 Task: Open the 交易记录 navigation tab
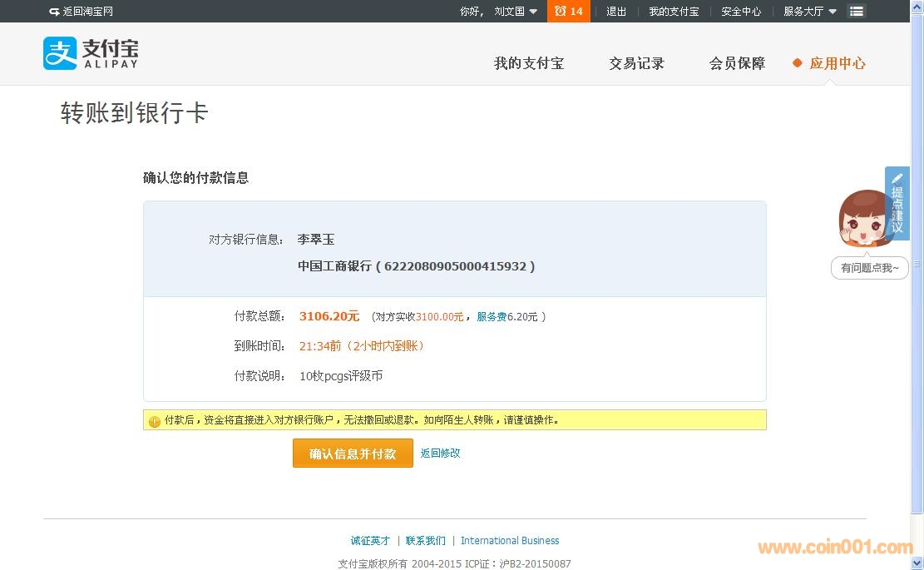(x=636, y=63)
